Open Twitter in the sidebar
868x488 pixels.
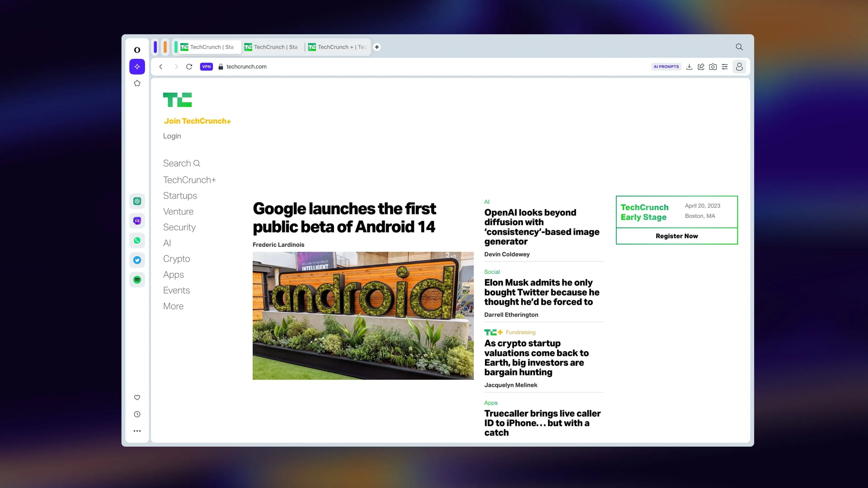click(x=137, y=260)
